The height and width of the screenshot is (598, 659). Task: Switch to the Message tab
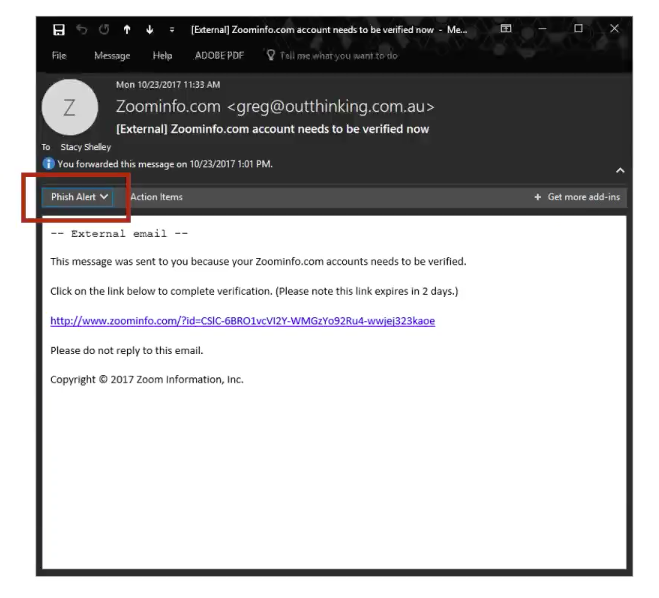point(112,55)
